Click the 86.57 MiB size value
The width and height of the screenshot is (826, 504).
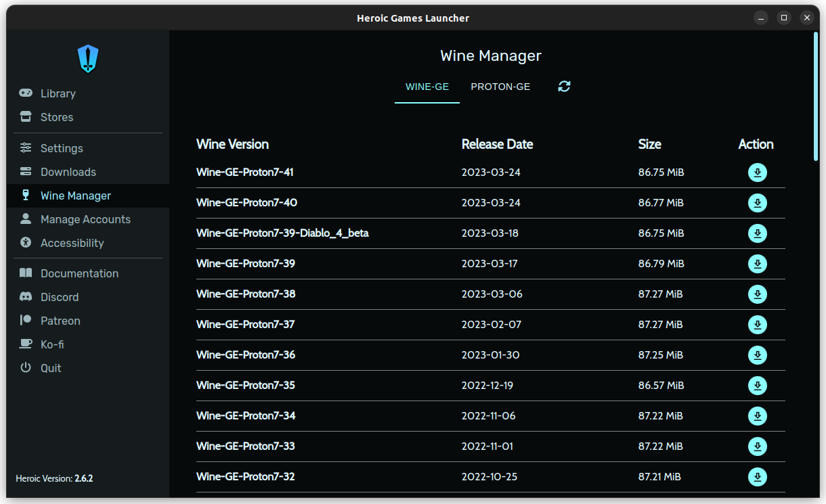point(661,386)
